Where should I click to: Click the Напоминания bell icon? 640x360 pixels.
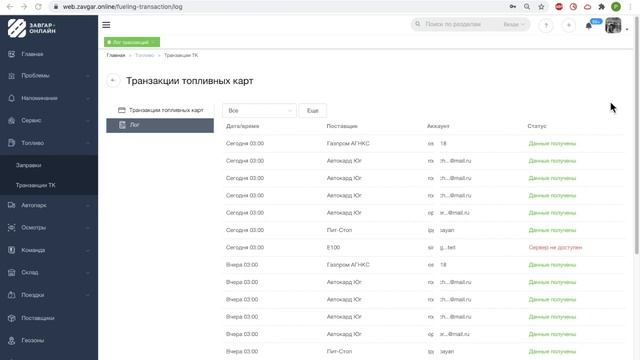11,98
